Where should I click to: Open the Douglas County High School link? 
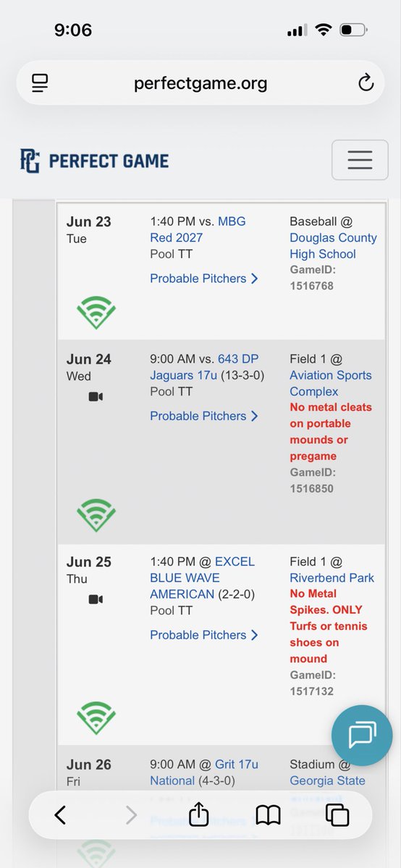point(333,246)
